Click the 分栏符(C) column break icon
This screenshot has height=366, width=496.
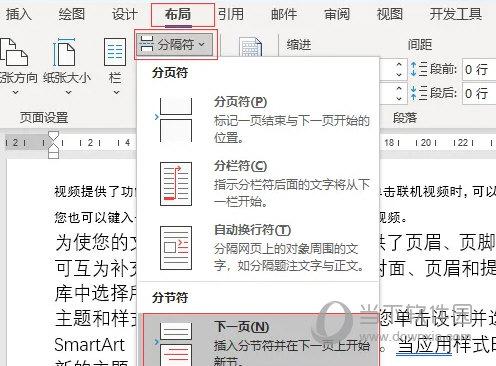[176, 184]
